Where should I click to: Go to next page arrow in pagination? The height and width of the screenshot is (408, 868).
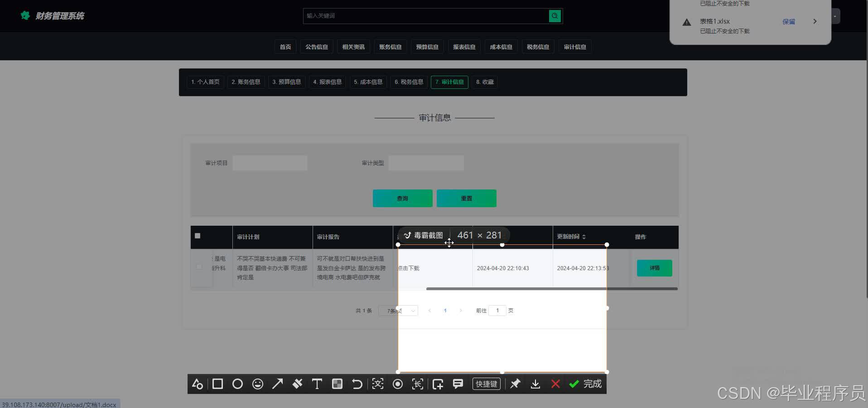click(x=461, y=311)
